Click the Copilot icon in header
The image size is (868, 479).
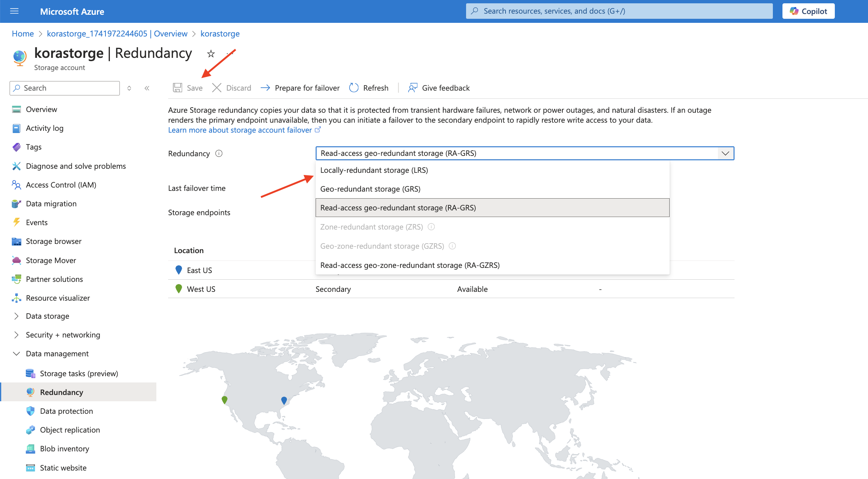(x=794, y=11)
